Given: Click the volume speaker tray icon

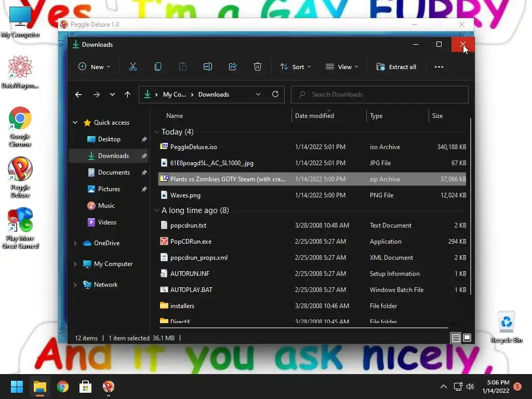Looking at the screenshot, I should point(470,387).
